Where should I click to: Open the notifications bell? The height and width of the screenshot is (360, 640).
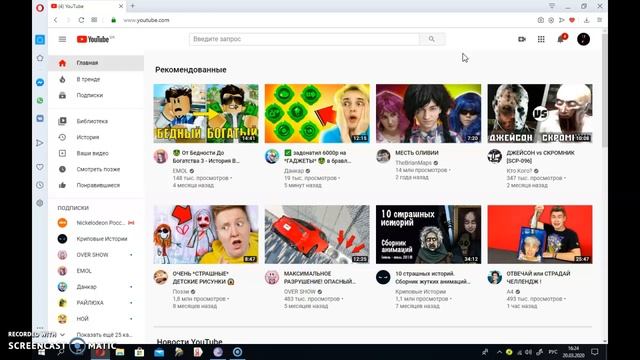click(561, 39)
